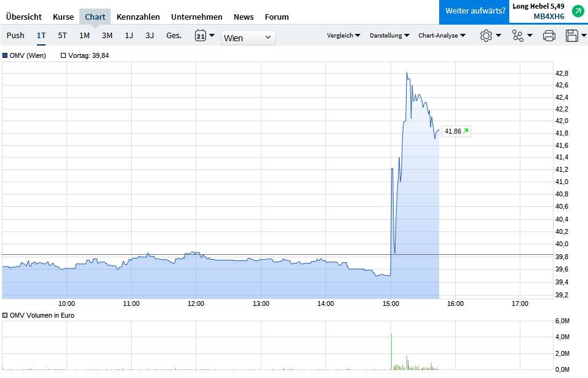This screenshot has width=588, height=378.
Task: Open the arrow next to the calendar icon
Action: pyautogui.click(x=212, y=36)
